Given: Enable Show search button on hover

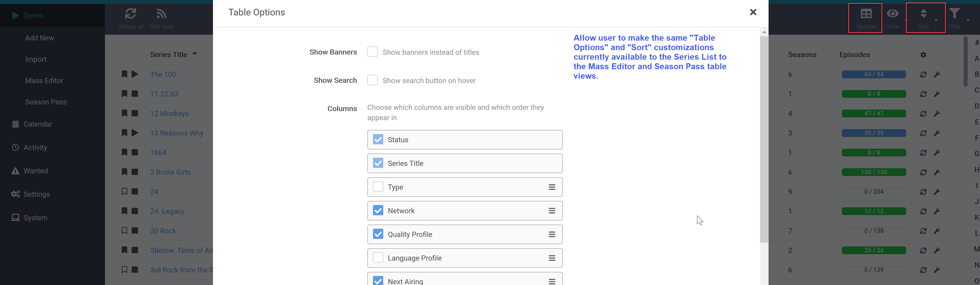Looking at the screenshot, I should tap(372, 80).
